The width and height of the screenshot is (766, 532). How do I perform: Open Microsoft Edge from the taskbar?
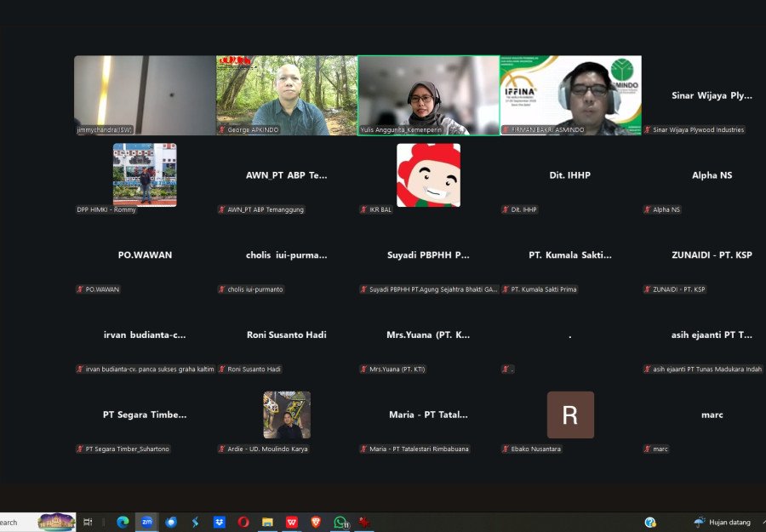[123, 522]
